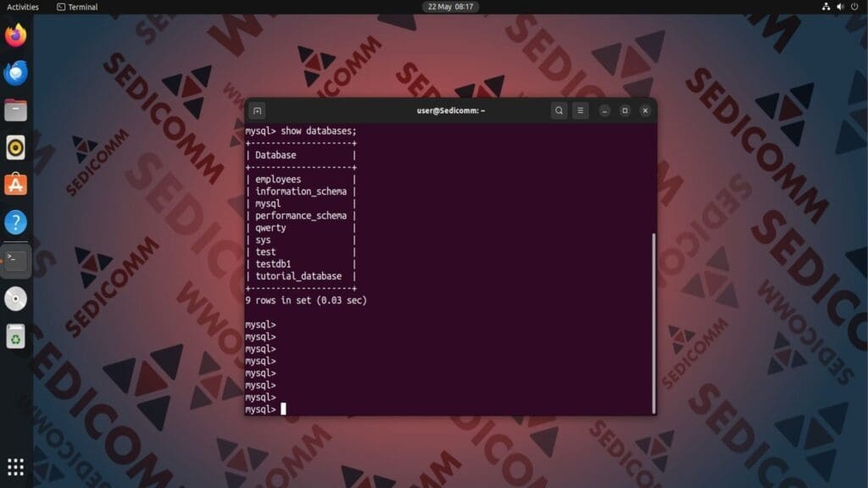Launch Firefox from the dock

pos(15,36)
